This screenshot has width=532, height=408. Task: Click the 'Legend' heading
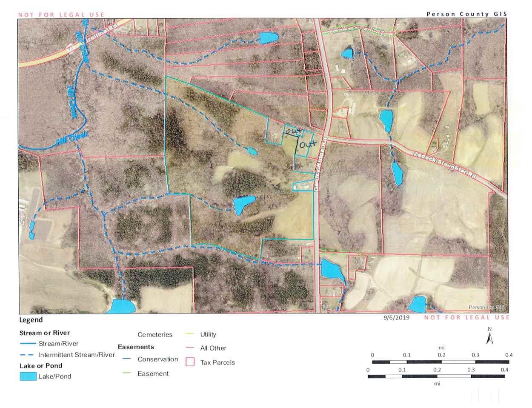[x=31, y=320]
